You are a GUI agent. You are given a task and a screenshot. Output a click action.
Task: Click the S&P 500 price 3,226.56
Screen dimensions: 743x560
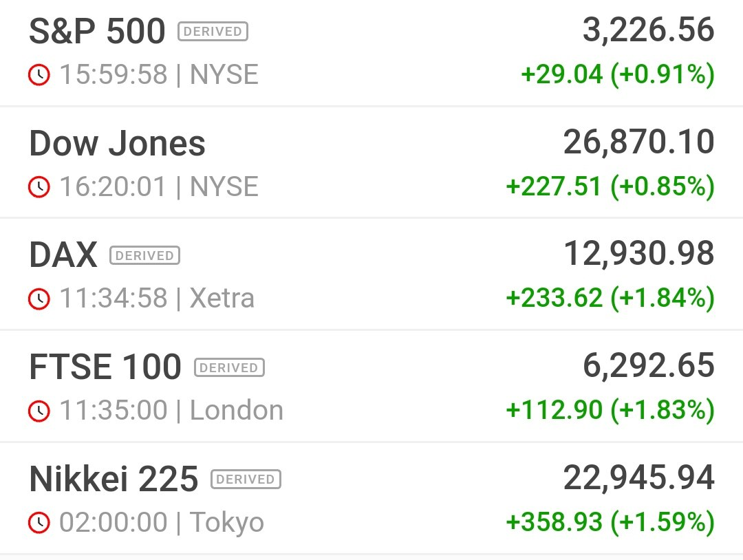(648, 30)
